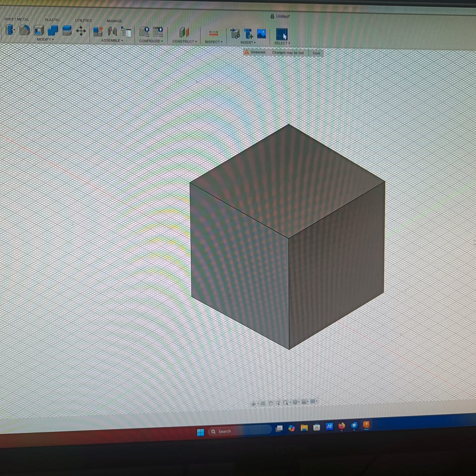The width and height of the screenshot is (476, 476).
Task: Open Task View from the taskbar
Action: [x=279, y=428]
